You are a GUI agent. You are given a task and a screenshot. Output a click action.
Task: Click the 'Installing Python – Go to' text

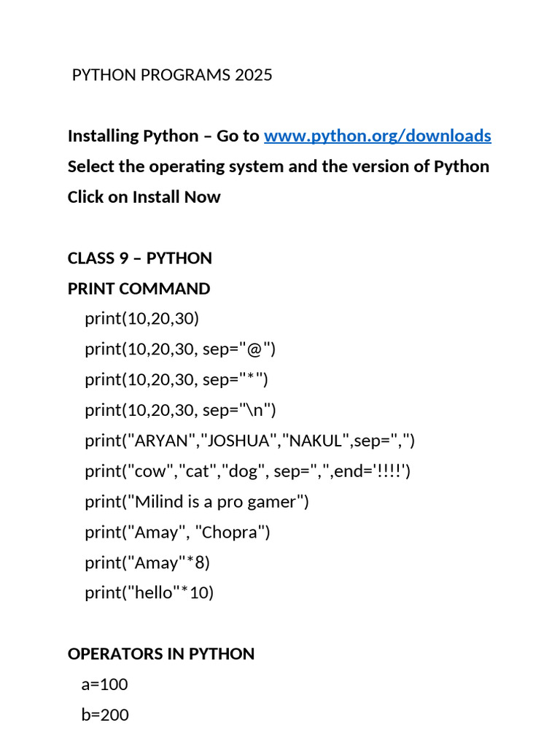click(x=163, y=136)
